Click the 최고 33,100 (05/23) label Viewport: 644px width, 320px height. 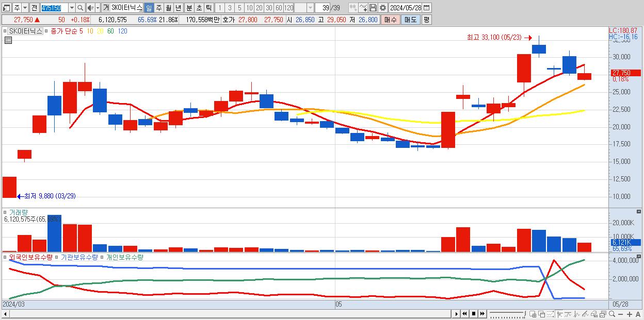[494, 38]
